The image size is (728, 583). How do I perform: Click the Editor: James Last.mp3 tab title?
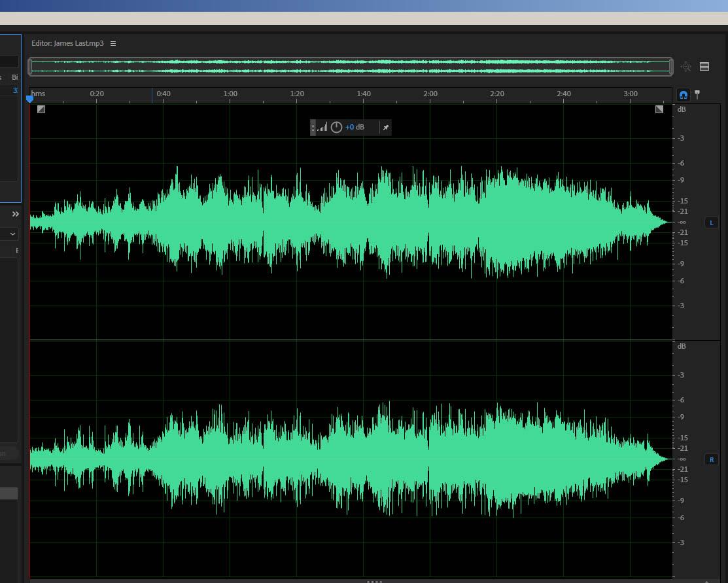point(67,43)
